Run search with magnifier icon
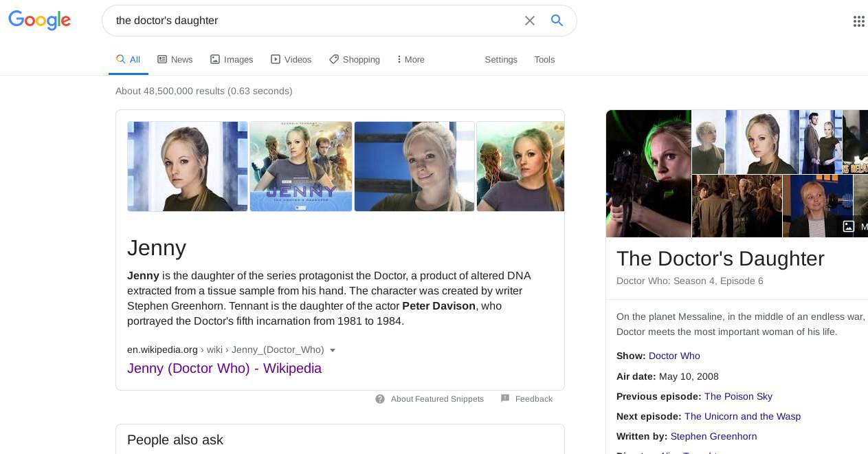The image size is (868, 454). 557,21
